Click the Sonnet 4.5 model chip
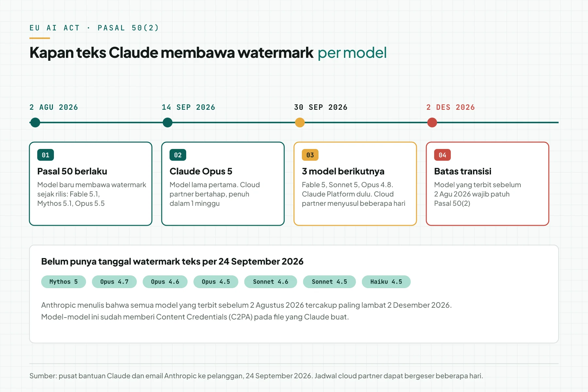The height and width of the screenshot is (392, 588). coord(330,282)
